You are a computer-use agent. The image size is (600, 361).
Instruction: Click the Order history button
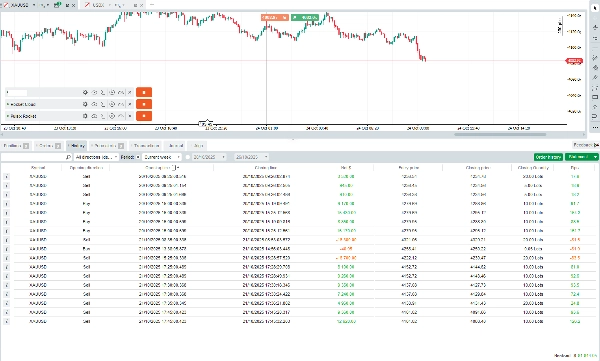tap(548, 157)
